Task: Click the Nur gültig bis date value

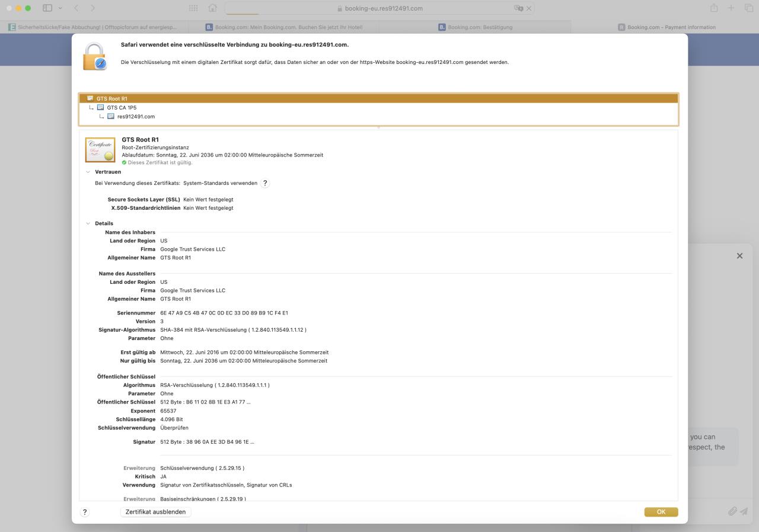Action: (244, 361)
